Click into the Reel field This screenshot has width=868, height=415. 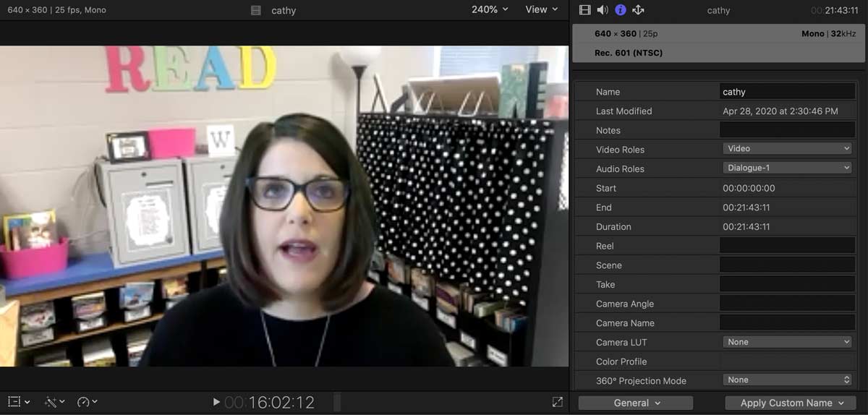[x=787, y=246]
